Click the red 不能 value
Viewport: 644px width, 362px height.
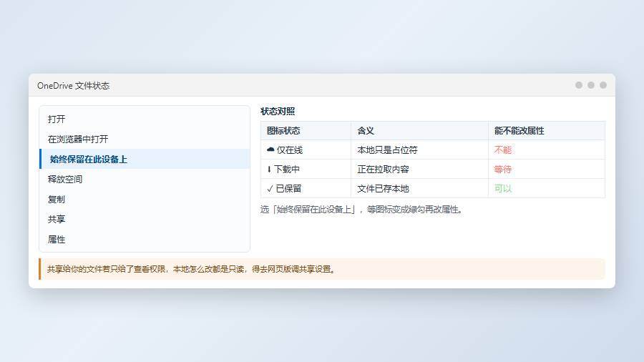click(x=503, y=150)
